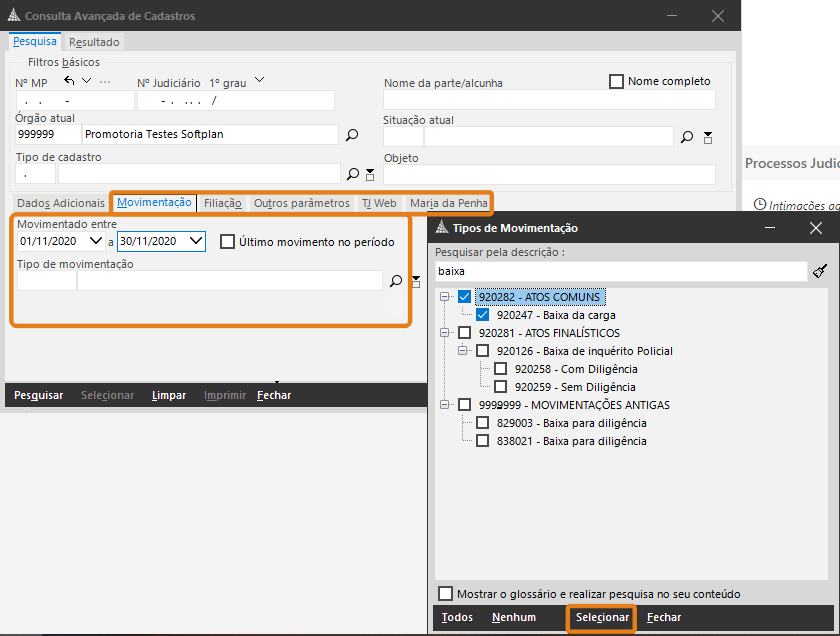
Task: Click the Pesquisar button
Action: [38, 395]
